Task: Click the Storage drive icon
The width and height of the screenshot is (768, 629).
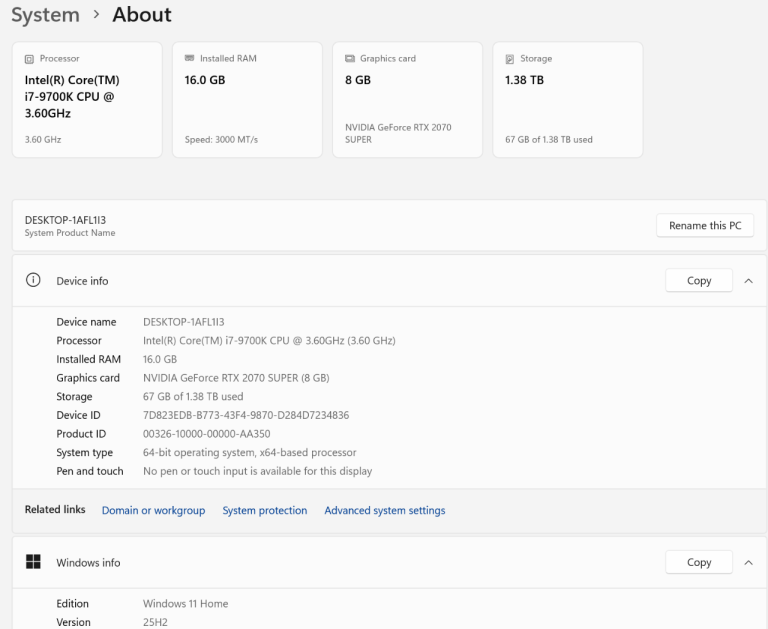Action: pos(510,59)
